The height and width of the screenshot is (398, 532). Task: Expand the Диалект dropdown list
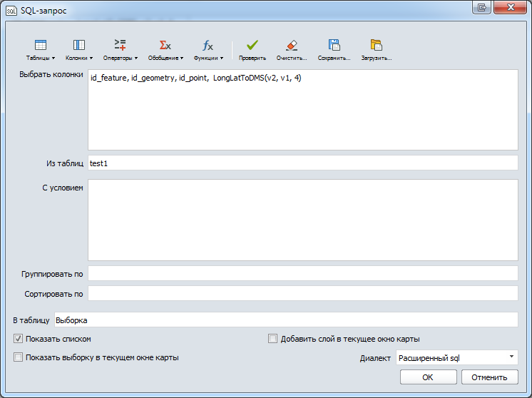click(x=456, y=357)
